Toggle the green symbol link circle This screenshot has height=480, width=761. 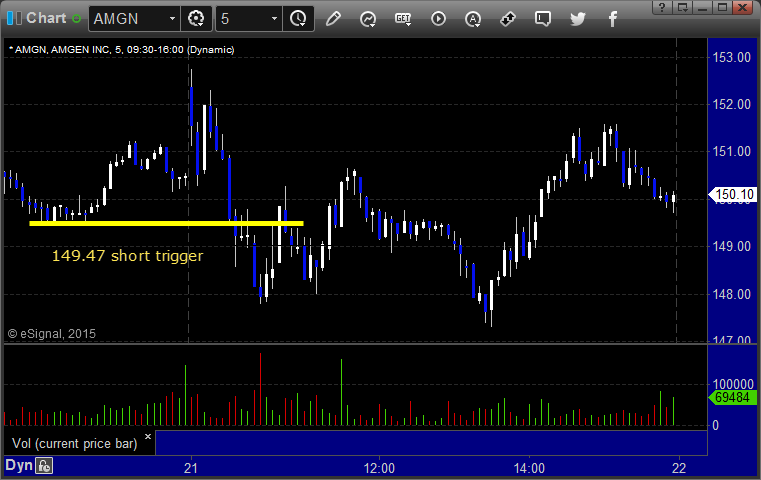tap(76, 19)
